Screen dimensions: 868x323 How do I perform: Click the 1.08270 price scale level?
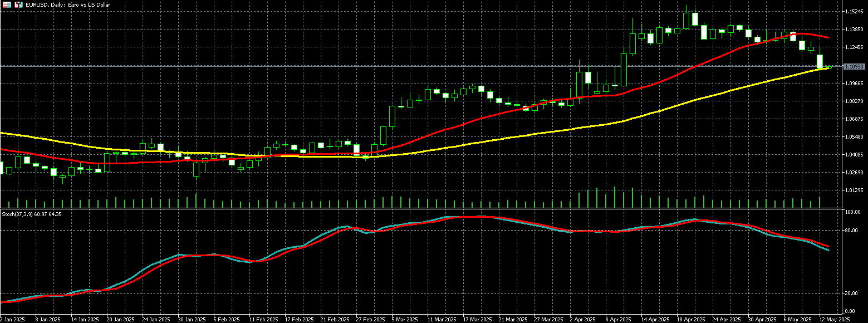point(854,101)
